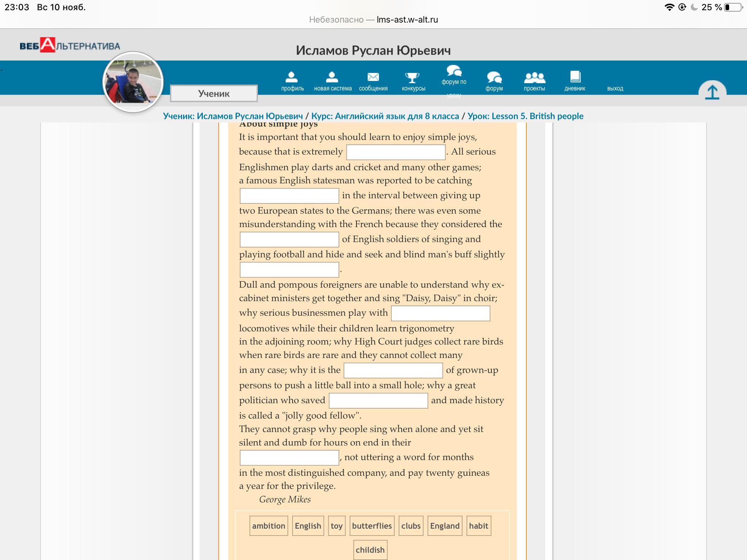
Task: Click blank after 'why it is the'
Action: click(393, 370)
